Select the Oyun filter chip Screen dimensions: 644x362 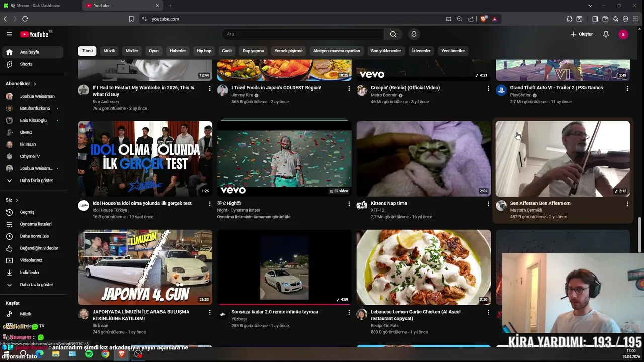[154, 51]
